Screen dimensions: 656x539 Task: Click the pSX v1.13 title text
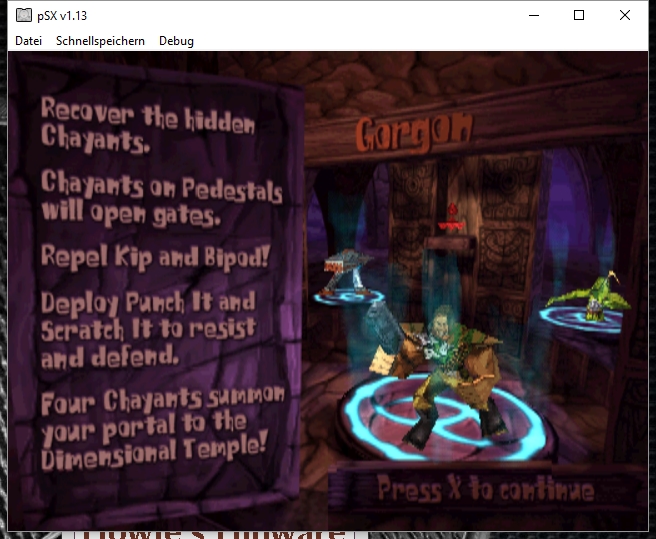click(x=62, y=16)
